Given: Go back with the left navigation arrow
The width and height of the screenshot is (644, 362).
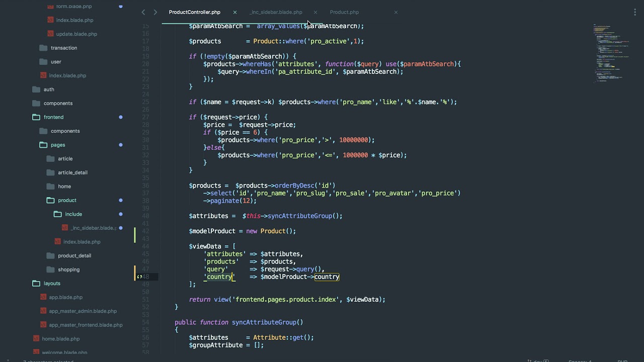Looking at the screenshot, I should pyautogui.click(x=143, y=12).
